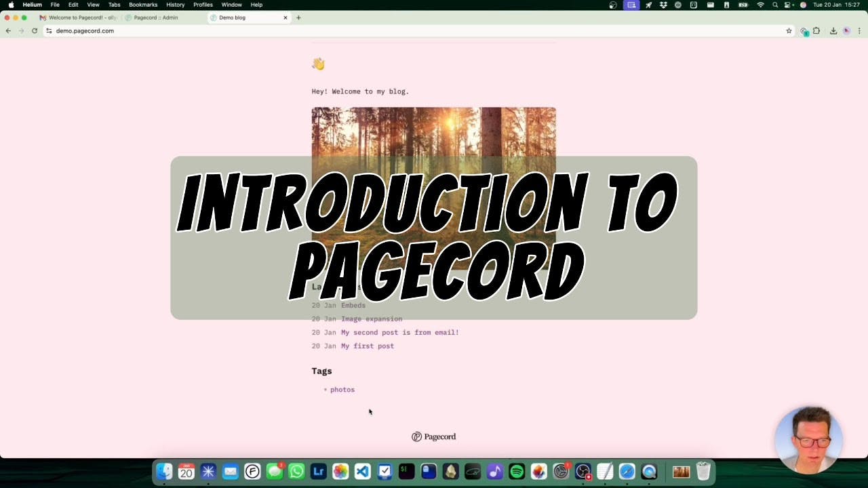
Task: Open site info icon beside the URL
Action: click(x=49, y=30)
